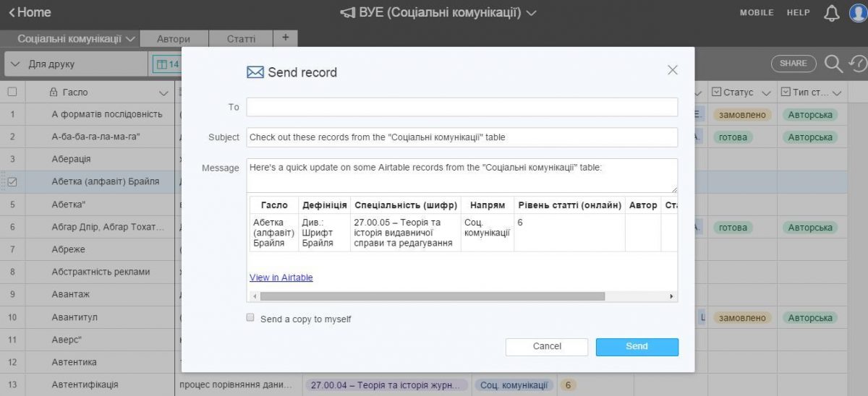Close the Send record dialog
Viewport: 868px width, 396px height.
point(672,70)
